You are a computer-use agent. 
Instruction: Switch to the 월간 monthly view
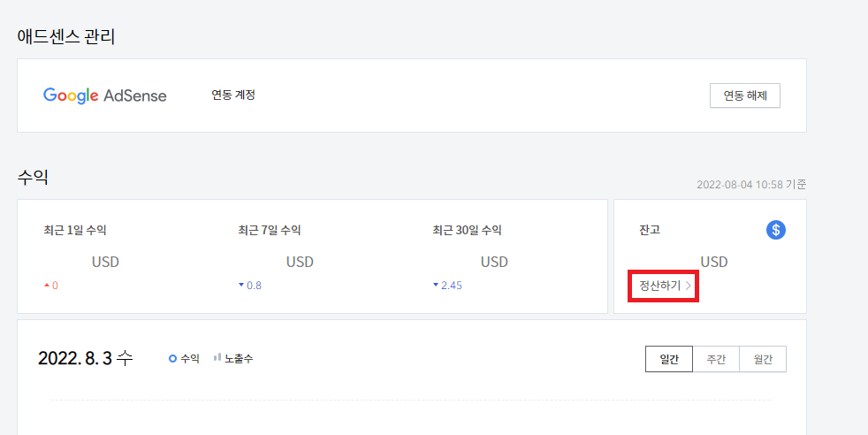[x=763, y=359]
